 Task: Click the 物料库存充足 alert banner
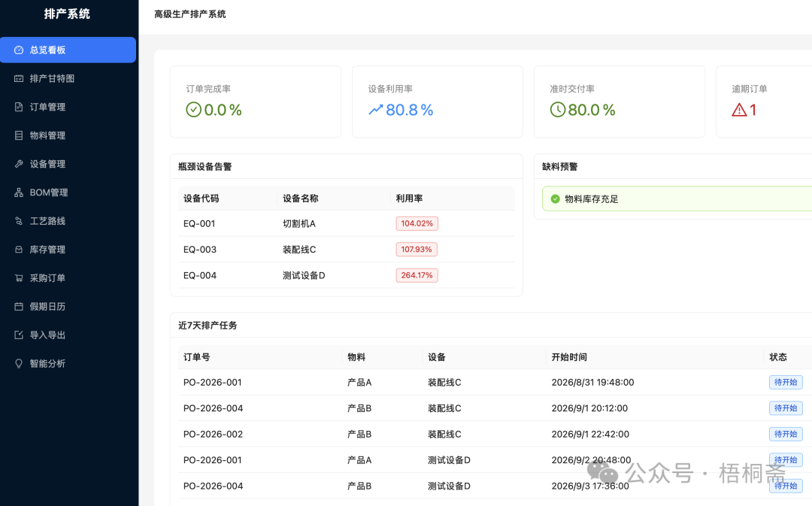pyautogui.click(x=677, y=199)
